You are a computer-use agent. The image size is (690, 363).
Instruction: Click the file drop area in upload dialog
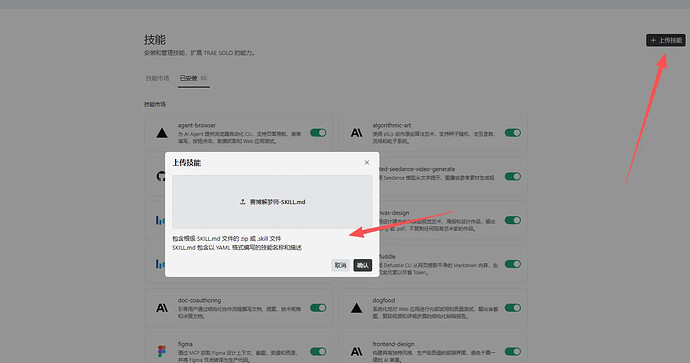[x=272, y=202]
